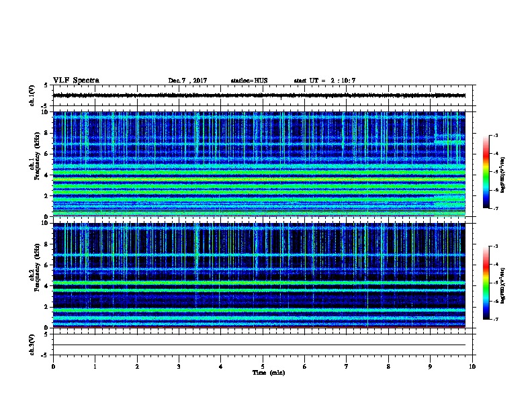Image resolution: width=532 pixels, height=411 pixels.
Task: Select the ch.2 "Frequency (kHz)" axis label
Action: click(37, 267)
